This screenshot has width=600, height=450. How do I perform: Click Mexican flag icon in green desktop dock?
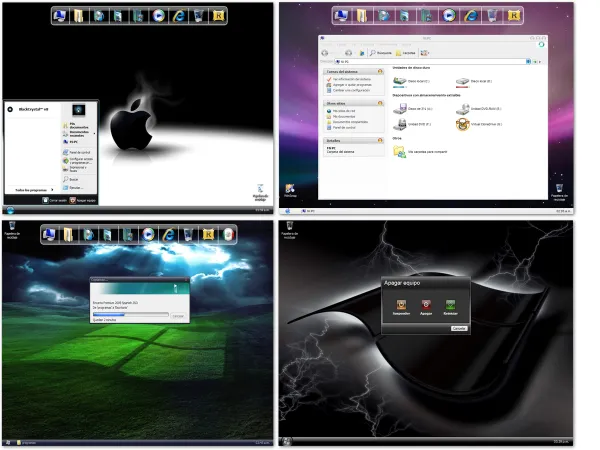click(228, 234)
